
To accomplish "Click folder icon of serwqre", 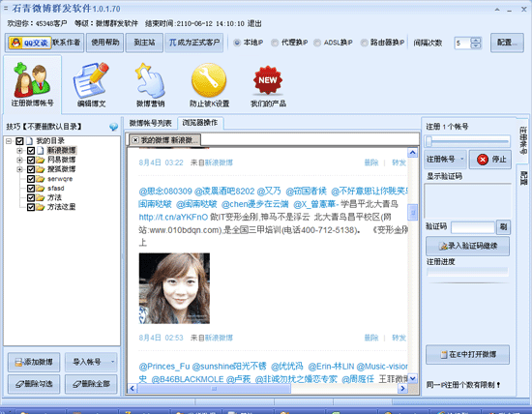I will (40, 179).
